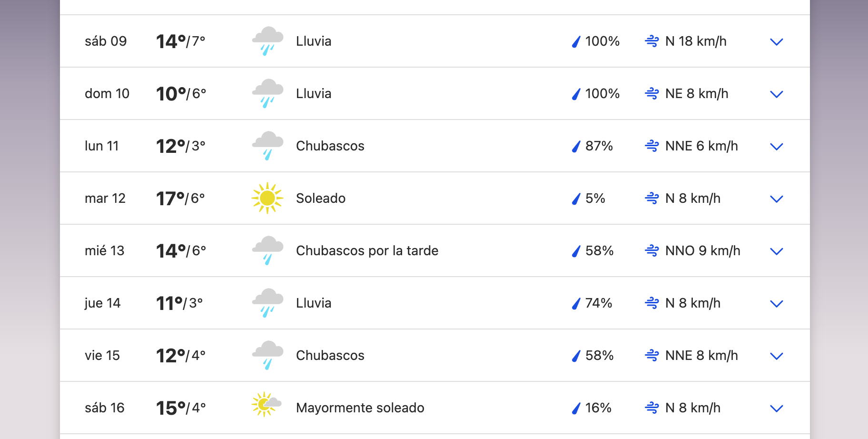Screen dimensions: 868x439
Task: Click the raindrop icon beside 5% on mar 12
Action: tap(576, 199)
